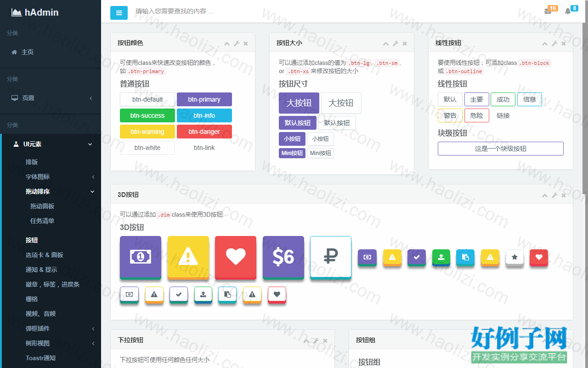This screenshot has width=588, height=368.
Task: Click the yellow btn-warning button
Action: pos(147,132)
